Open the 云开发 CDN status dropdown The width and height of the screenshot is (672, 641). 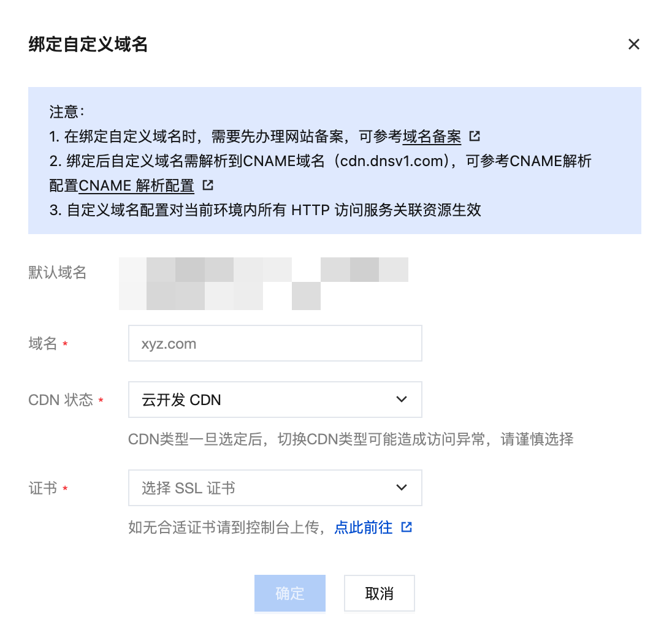click(x=264, y=400)
